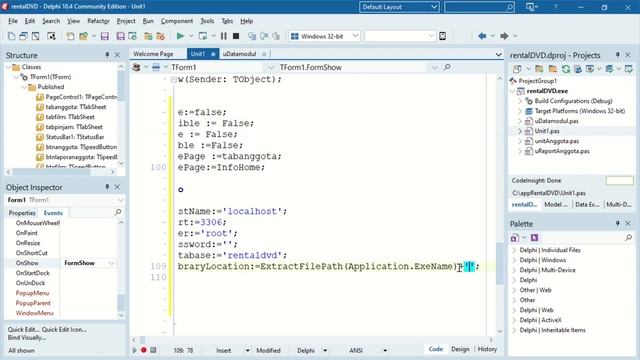Switch to the Design view tab
640x360 pixels.
point(460,349)
